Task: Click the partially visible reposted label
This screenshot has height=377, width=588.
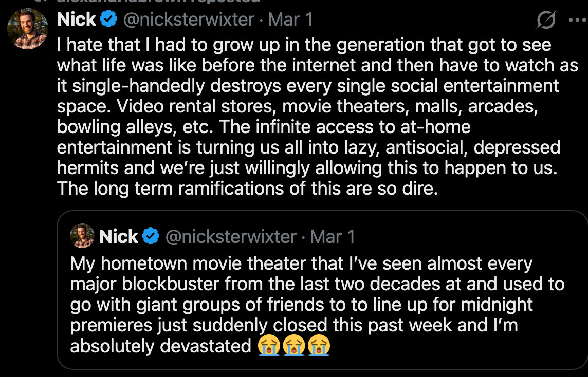Action: point(154,2)
